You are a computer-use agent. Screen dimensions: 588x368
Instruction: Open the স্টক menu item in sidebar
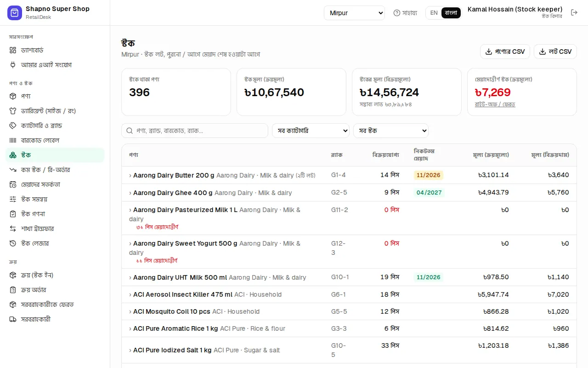pyautogui.click(x=55, y=155)
